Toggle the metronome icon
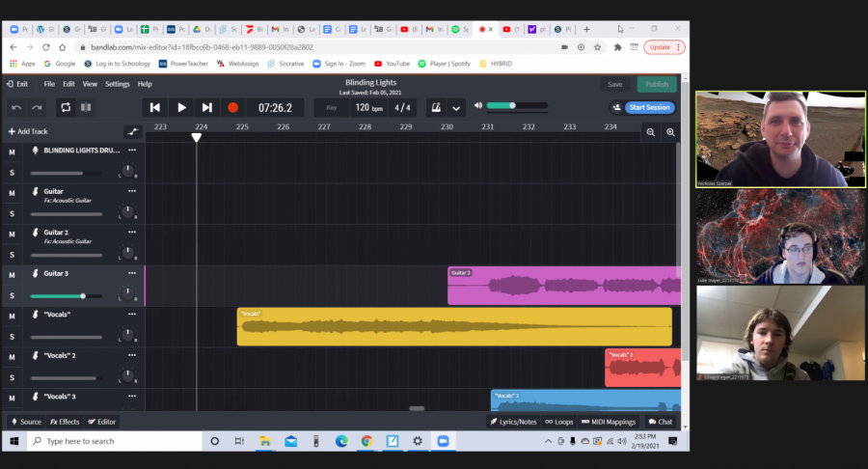Screen dimensions: 868x469 436,107
